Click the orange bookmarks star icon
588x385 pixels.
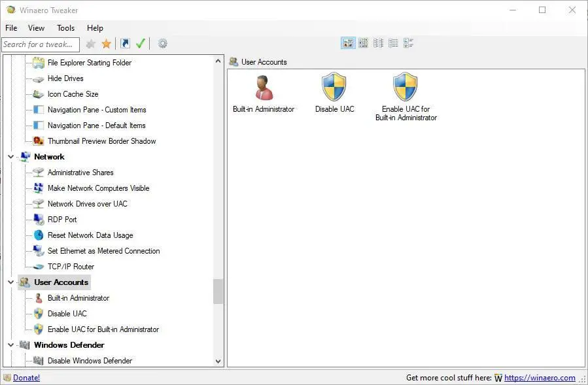107,44
